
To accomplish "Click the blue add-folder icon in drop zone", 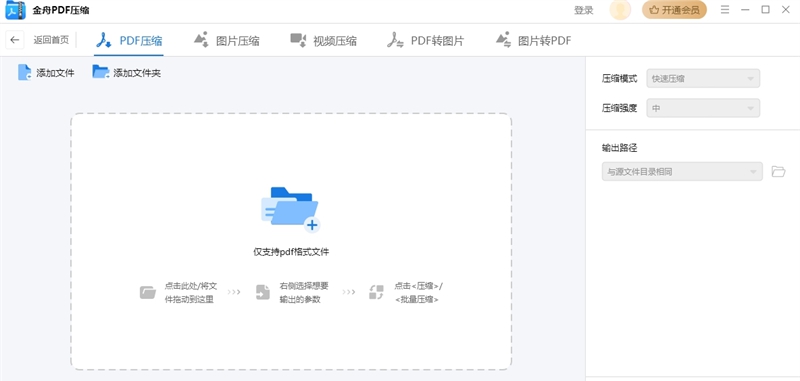I will [x=290, y=210].
